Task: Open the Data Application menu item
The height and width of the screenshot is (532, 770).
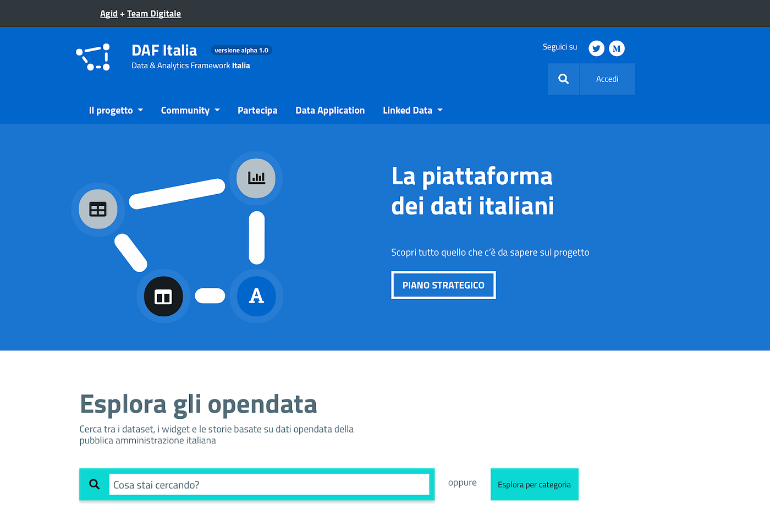Action: [x=330, y=111]
